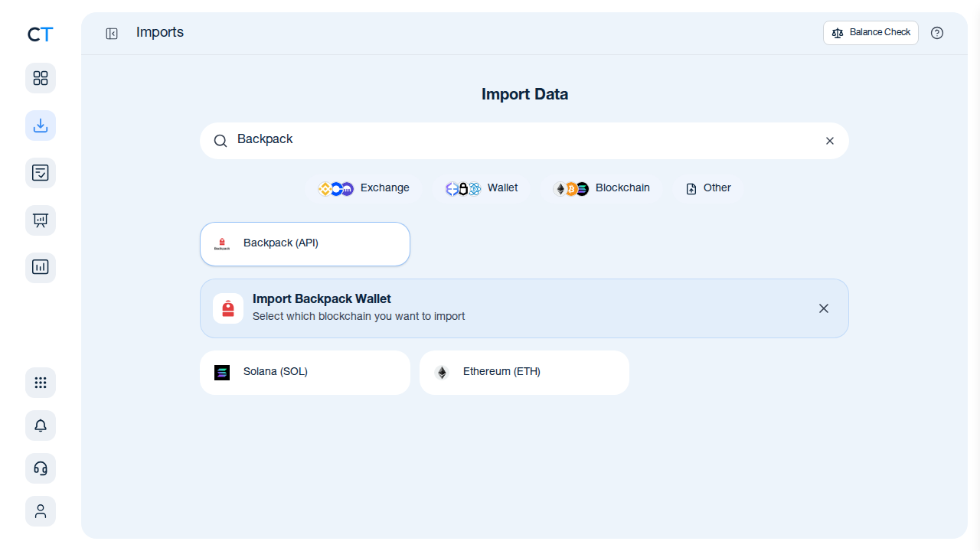
Task: Filter by Exchange category
Action: click(364, 188)
